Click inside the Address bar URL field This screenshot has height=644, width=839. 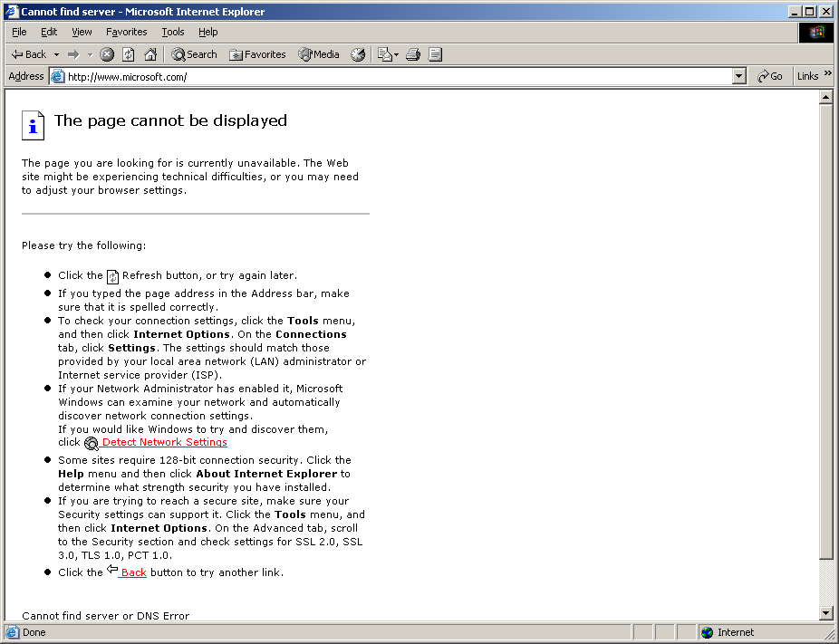coord(399,77)
